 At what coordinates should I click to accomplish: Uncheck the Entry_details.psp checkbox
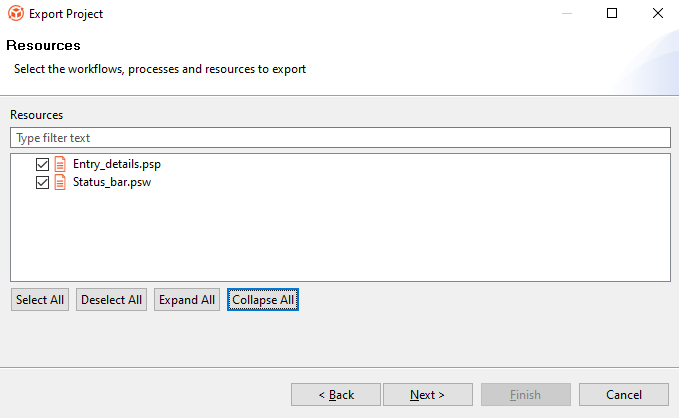[x=42, y=164]
